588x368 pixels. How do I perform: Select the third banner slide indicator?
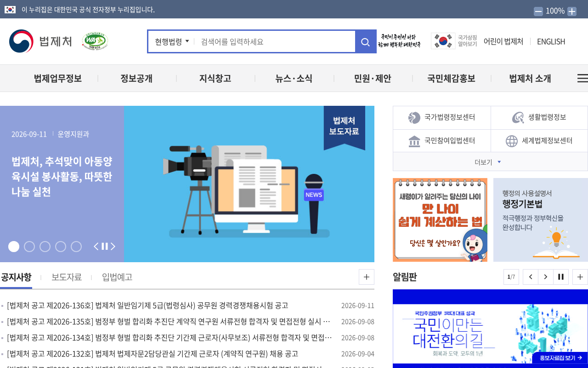(45, 247)
